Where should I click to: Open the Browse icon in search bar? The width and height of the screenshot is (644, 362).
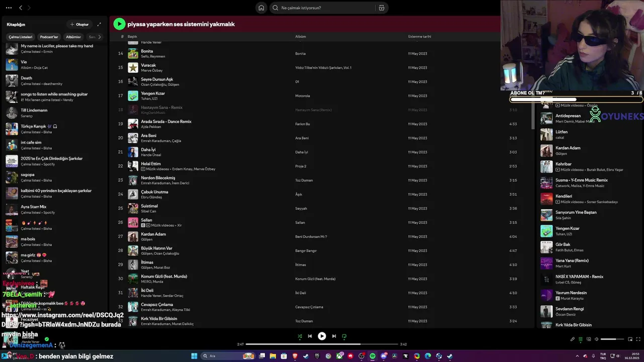[x=381, y=8]
